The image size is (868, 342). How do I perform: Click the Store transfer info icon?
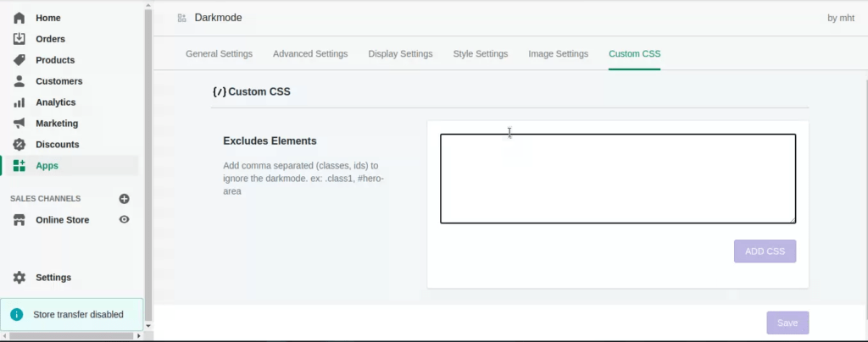17,314
